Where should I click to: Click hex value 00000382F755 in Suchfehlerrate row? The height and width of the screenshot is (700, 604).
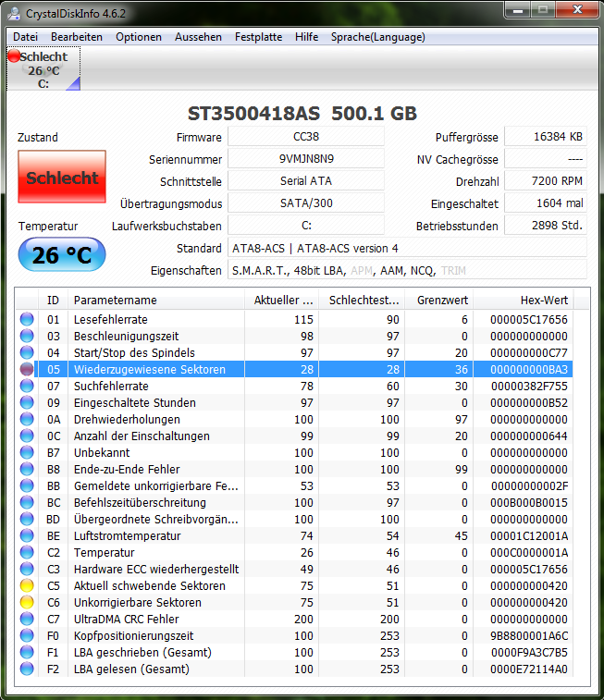coord(529,387)
